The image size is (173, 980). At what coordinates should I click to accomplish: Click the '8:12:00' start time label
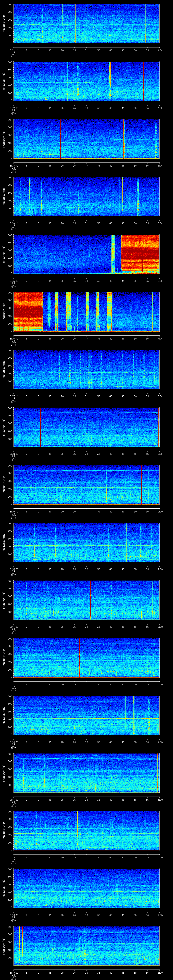[x=14, y=684]
